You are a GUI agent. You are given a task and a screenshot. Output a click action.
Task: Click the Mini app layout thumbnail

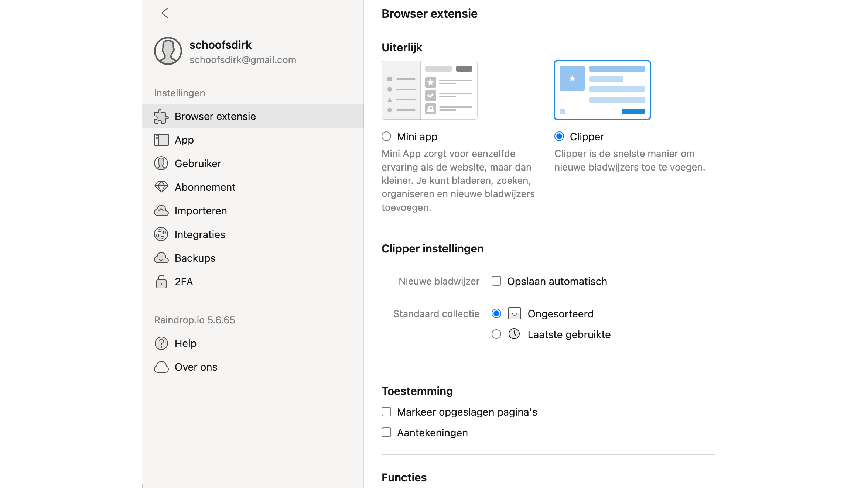click(x=429, y=90)
